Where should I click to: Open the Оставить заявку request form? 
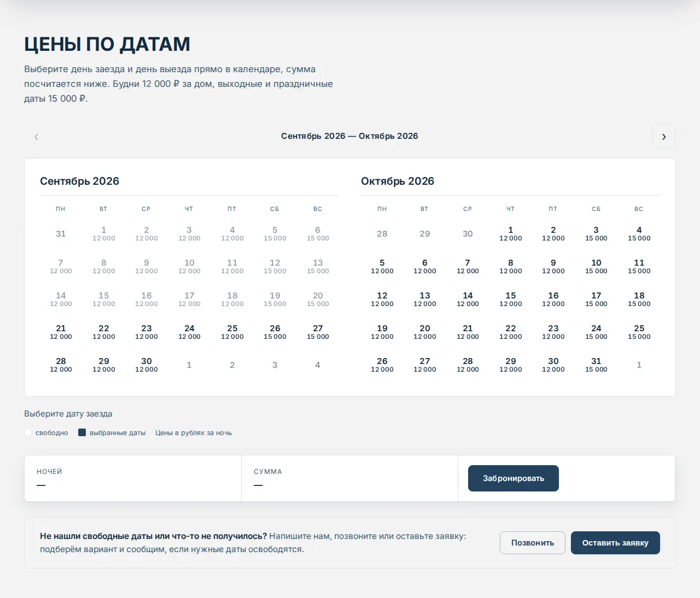click(x=615, y=543)
